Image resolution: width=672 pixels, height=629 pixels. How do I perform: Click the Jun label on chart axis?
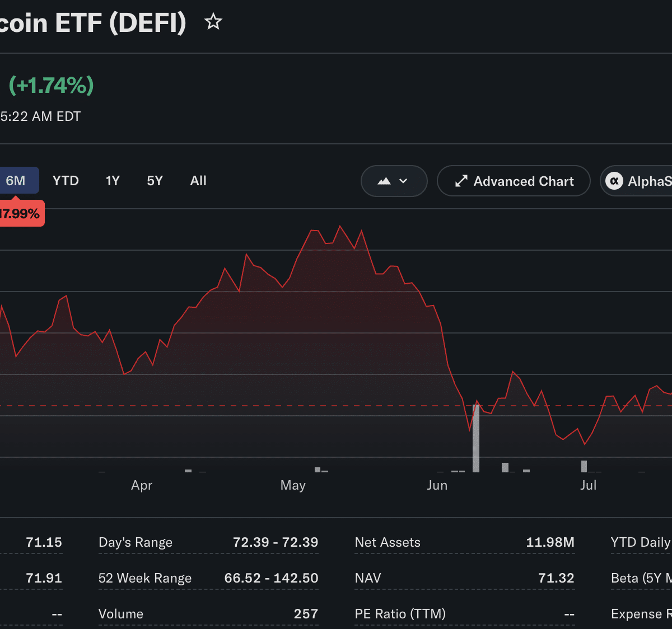pos(437,485)
